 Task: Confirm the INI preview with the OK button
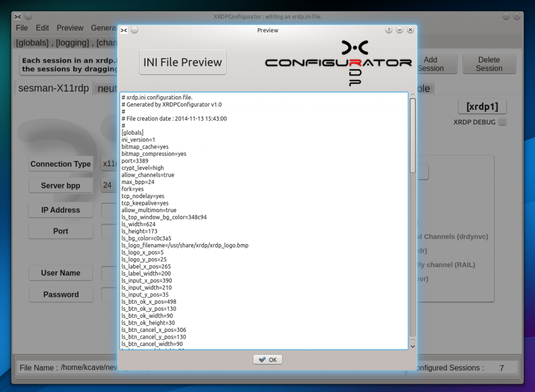point(267,359)
